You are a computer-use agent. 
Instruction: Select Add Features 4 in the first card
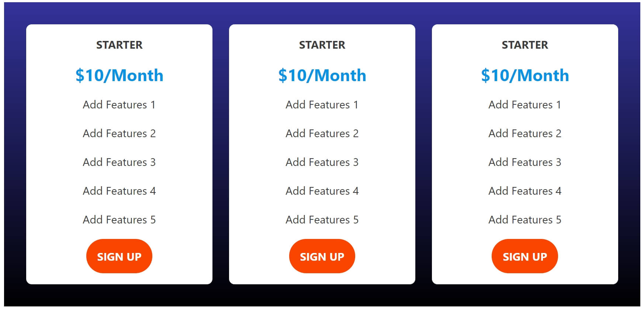[x=119, y=191]
